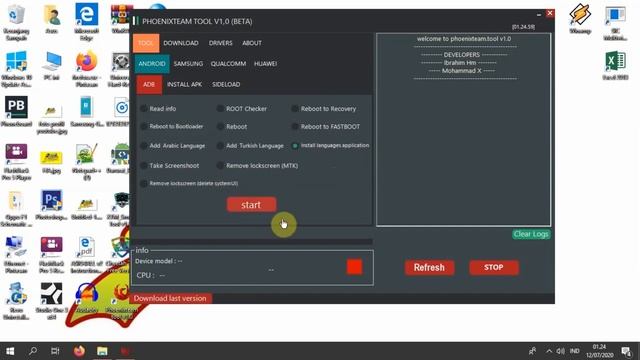
Task: Open the INSTALL APK tab
Action: (184, 84)
